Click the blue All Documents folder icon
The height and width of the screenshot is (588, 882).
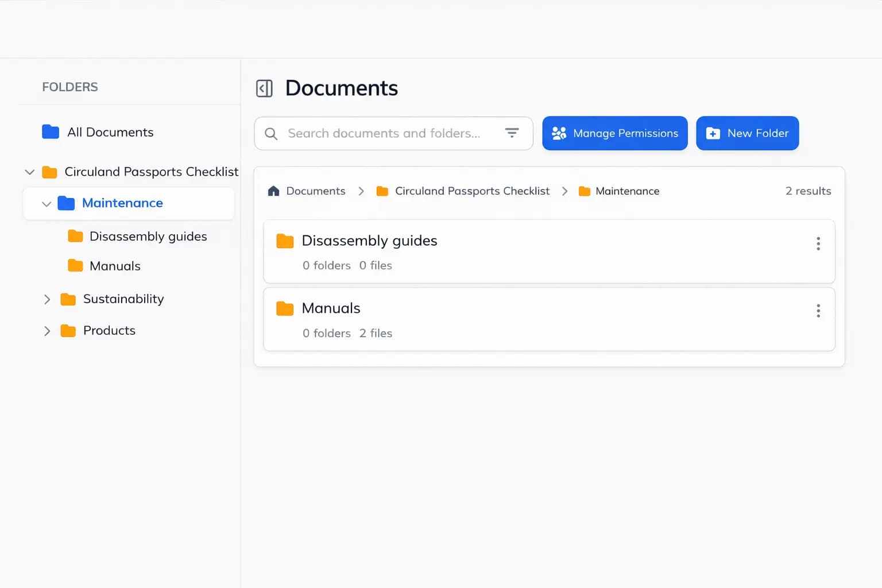pos(51,132)
